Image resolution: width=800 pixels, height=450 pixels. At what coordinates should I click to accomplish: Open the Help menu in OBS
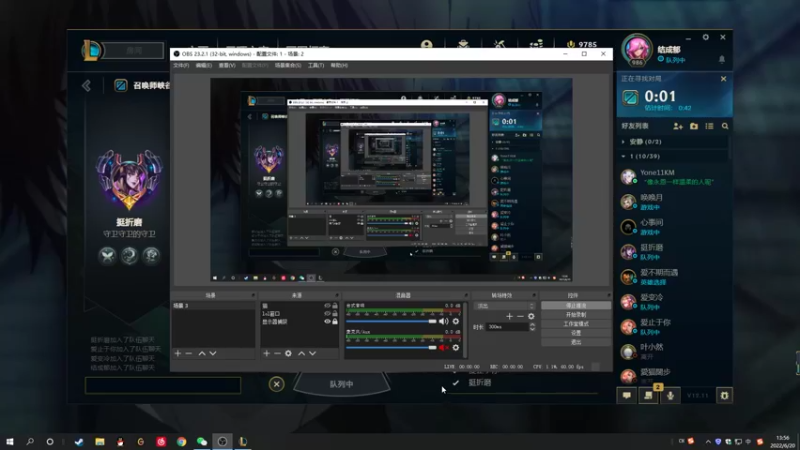[x=339, y=65]
